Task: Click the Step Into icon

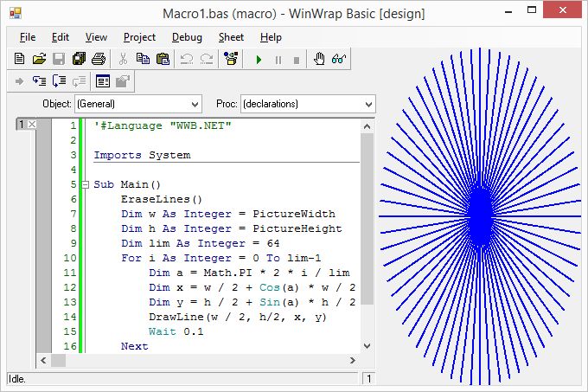Action: [40, 81]
